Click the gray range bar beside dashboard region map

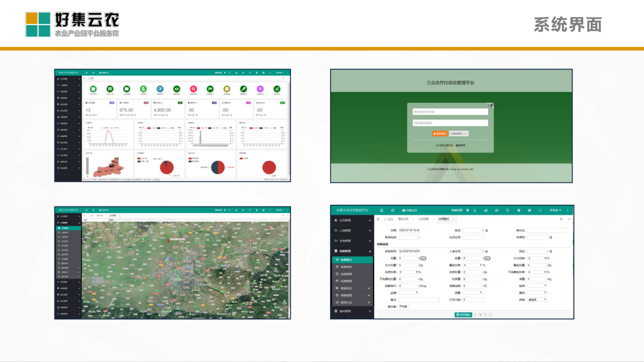click(87, 166)
